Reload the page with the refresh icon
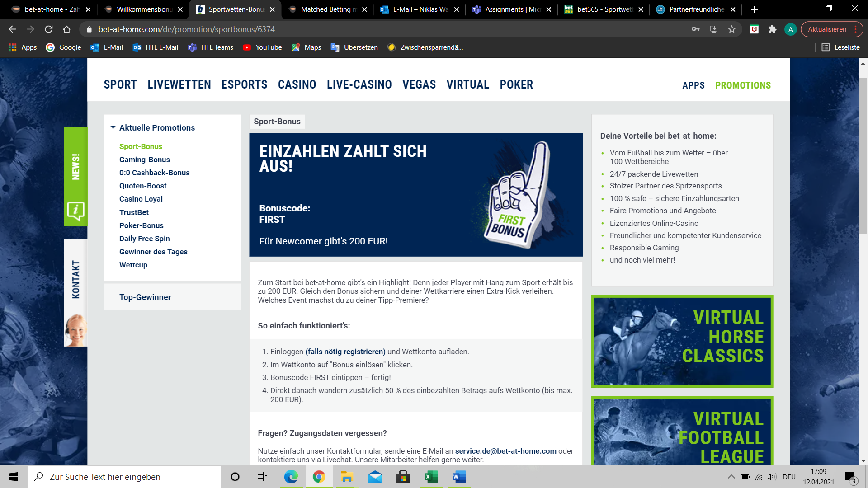Image resolution: width=868 pixels, height=488 pixels. tap(48, 29)
